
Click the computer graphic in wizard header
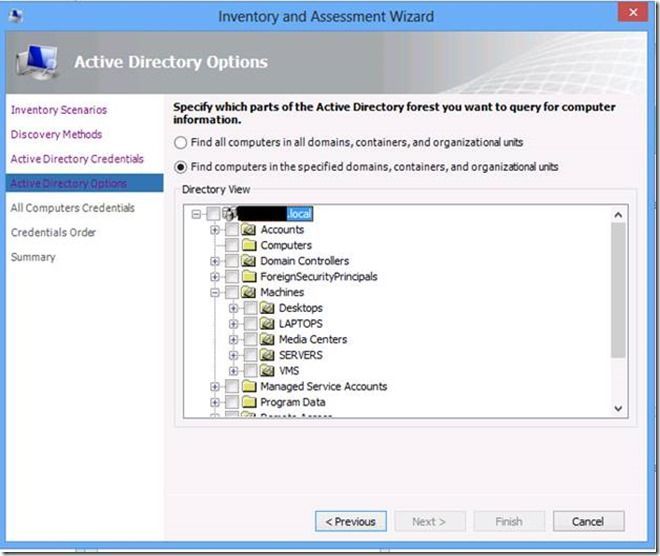[37, 62]
